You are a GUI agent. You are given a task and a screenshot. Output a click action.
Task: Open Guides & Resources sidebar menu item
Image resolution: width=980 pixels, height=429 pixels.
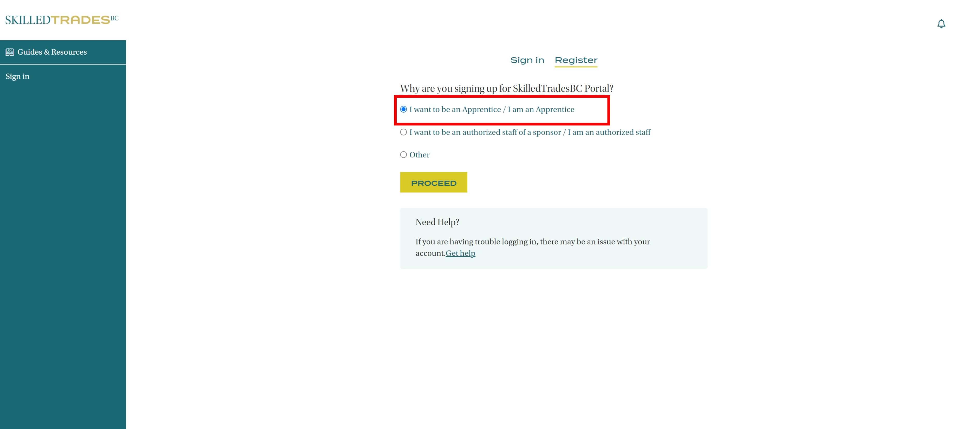(52, 52)
